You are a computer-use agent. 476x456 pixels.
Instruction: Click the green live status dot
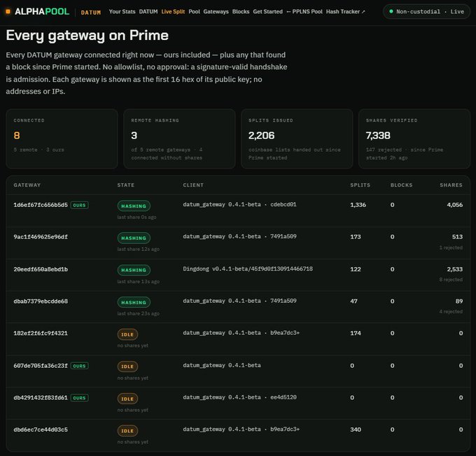point(391,11)
